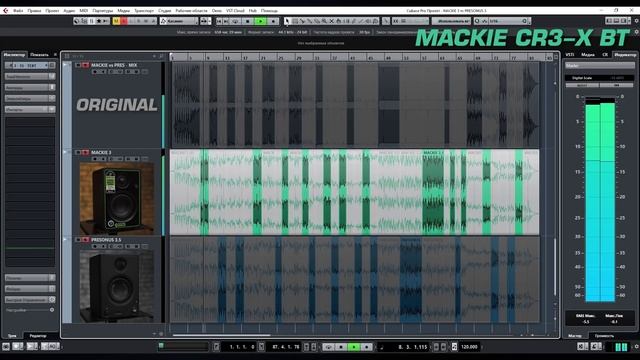Click the Cubase logo icon
The image size is (640, 360).
6,11
